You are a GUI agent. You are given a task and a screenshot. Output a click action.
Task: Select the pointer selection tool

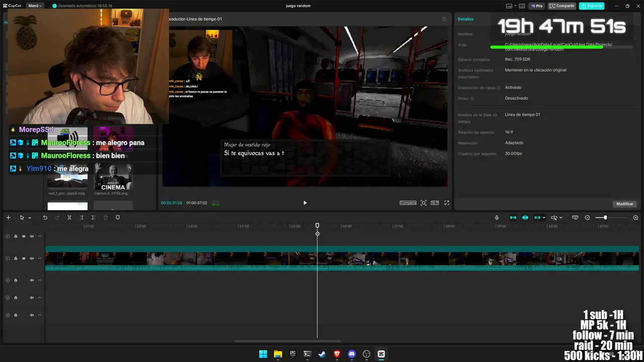pyautogui.click(x=22, y=218)
